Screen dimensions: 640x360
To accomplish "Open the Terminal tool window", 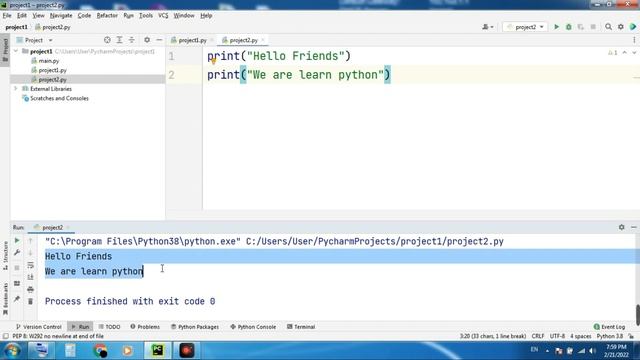I will (x=301, y=327).
